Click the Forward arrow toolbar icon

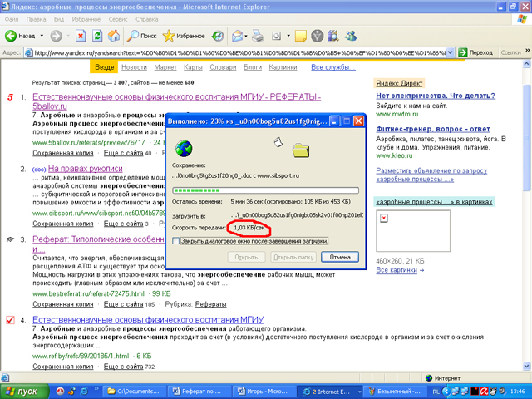point(56,36)
